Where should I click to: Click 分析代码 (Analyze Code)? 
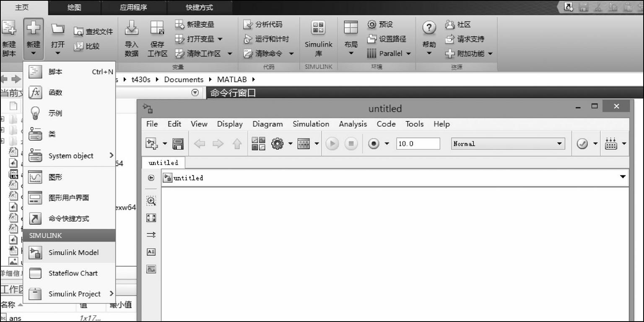click(x=263, y=24)
